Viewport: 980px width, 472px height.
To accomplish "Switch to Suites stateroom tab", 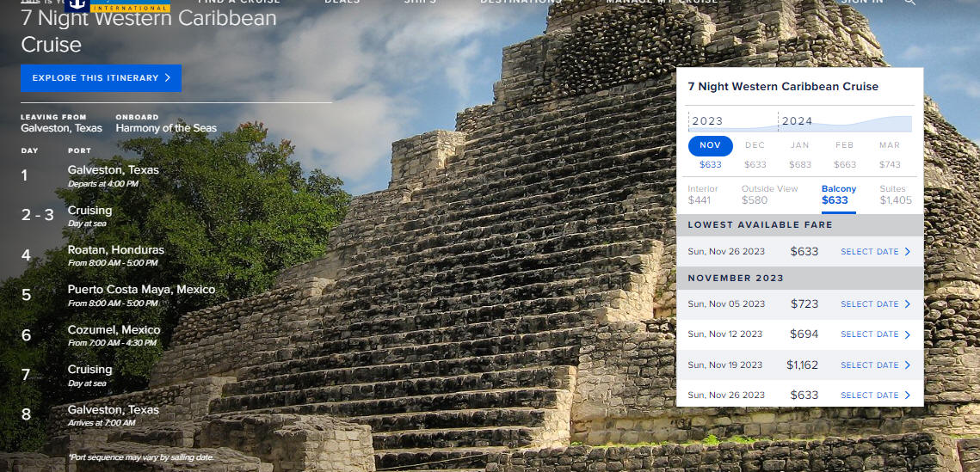I will [896, 195].
